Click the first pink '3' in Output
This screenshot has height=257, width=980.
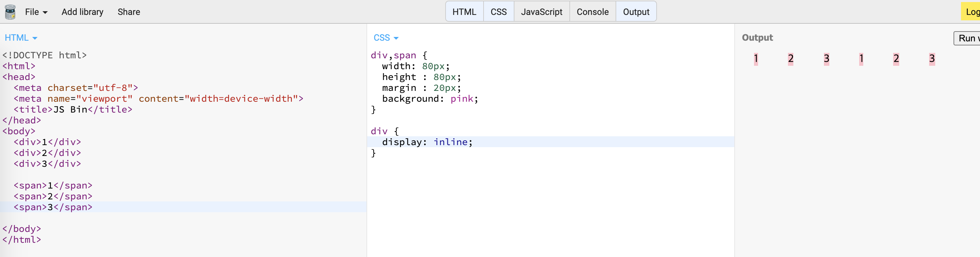click(826, 59)
